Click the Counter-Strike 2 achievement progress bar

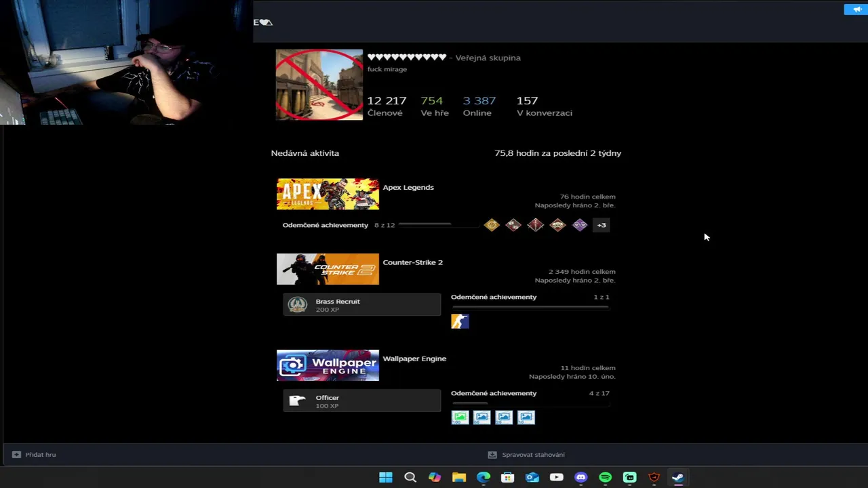click(x=530, y=308)
